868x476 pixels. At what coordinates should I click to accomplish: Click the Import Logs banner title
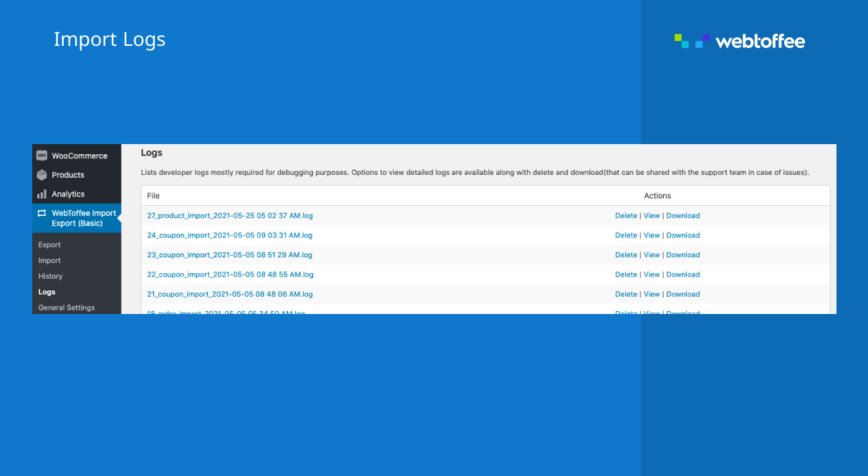tap(110, 39)
